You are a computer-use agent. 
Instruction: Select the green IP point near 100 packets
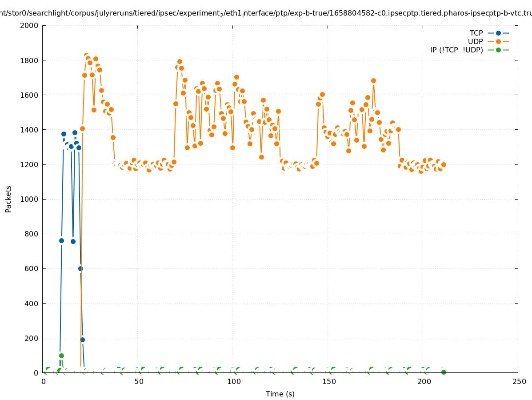pos(61,356)
